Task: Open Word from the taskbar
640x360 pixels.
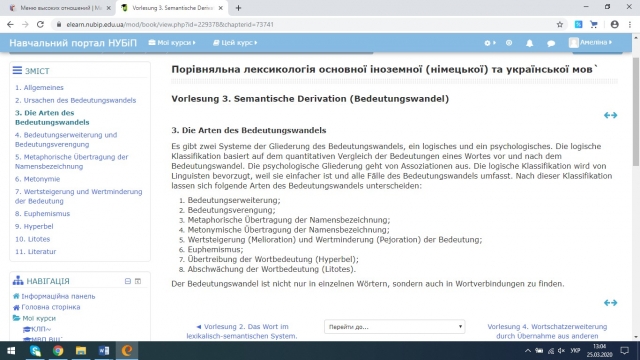Action: pos(104,351)
